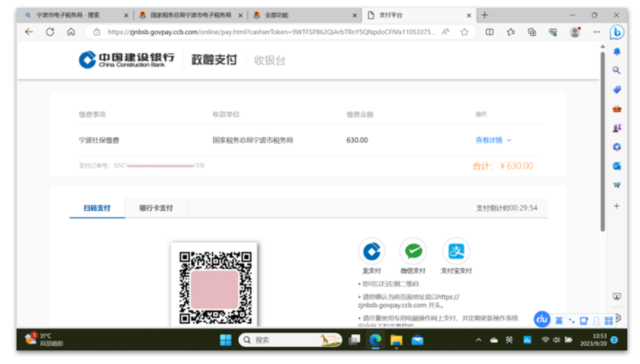The height and width of the screenshot is (364, 640).
Task: Switch to 全部功能 browser tab
Action: coord(302,15)
